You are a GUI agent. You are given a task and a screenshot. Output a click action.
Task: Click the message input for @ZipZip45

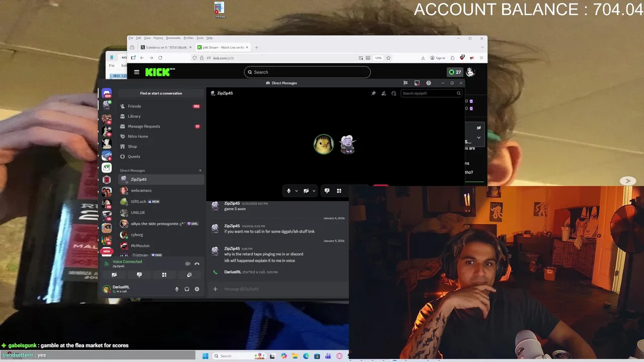[x=282, y=289]
